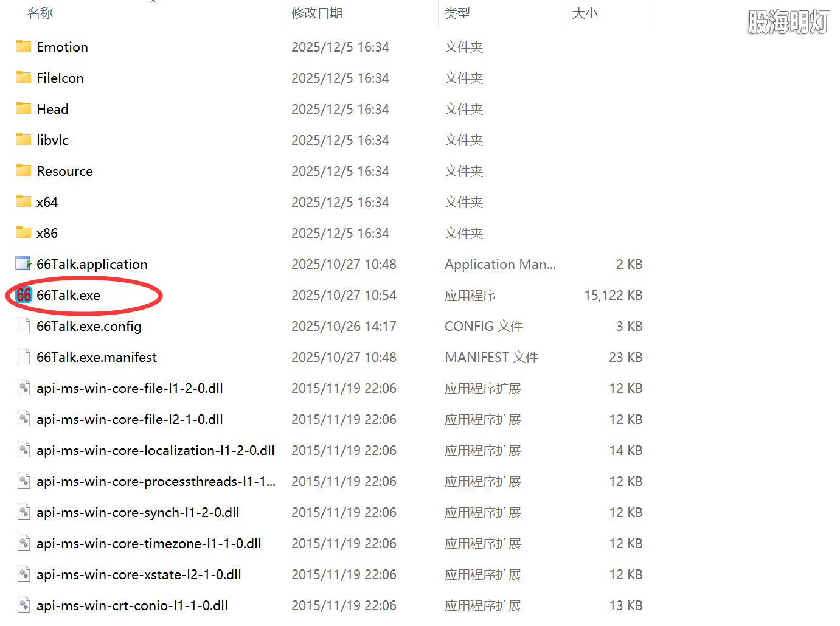Select the Emotion folder icon
Screen dimensions: 840x626
[x=24, y=46]
